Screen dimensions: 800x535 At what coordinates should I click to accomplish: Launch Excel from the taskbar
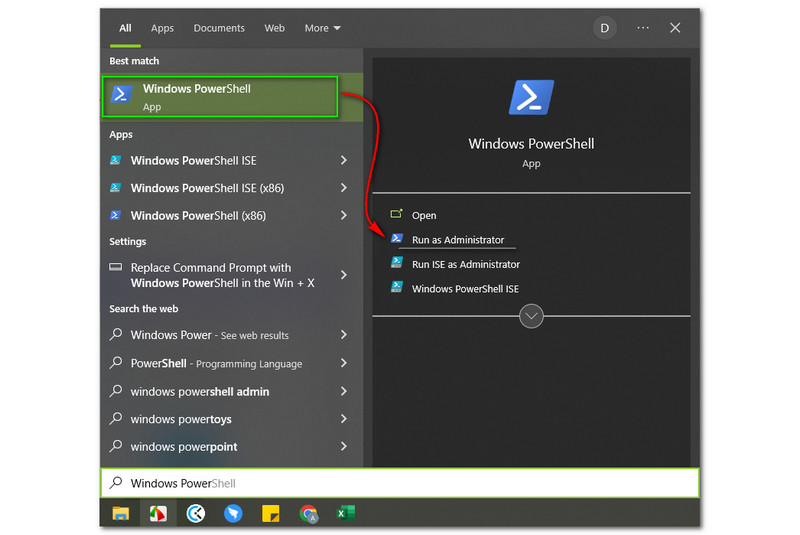coord(345,513)
